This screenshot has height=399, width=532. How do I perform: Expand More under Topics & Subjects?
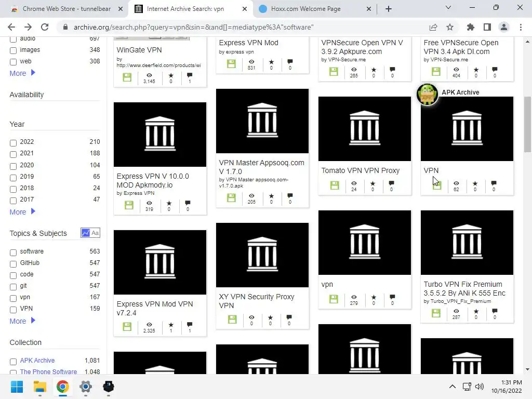(22, 321)
